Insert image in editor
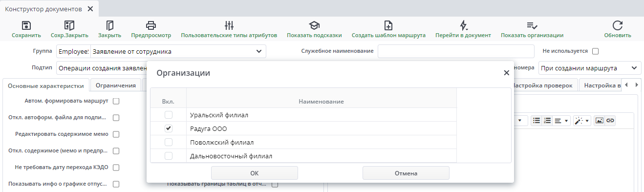644x192 pixels. tap(600, 120)
